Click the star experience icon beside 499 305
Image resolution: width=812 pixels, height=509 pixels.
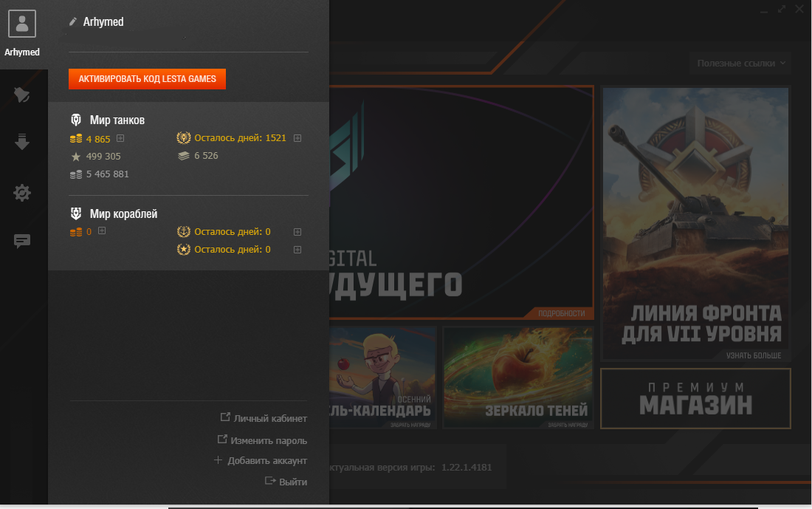[x=76, y=157]
